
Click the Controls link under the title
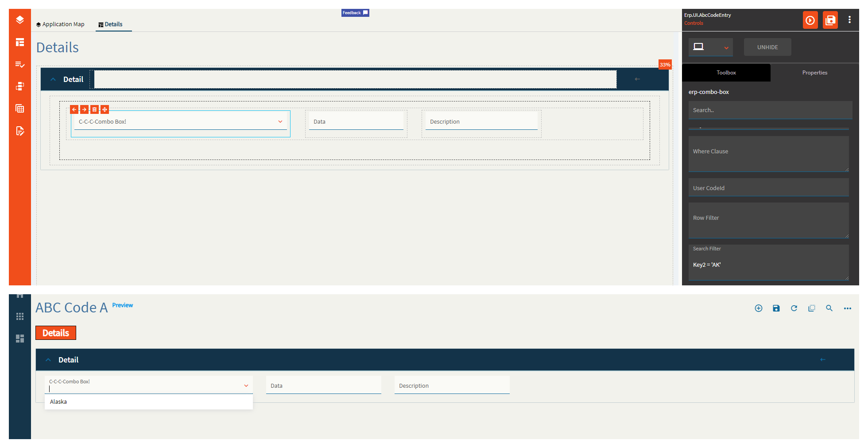tap(694, 23)
